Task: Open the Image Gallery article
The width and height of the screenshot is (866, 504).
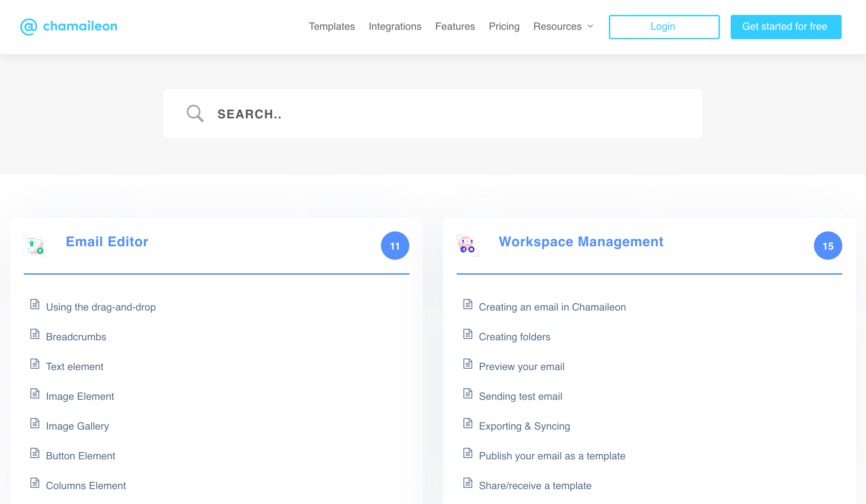Action: tap(77, 426)
